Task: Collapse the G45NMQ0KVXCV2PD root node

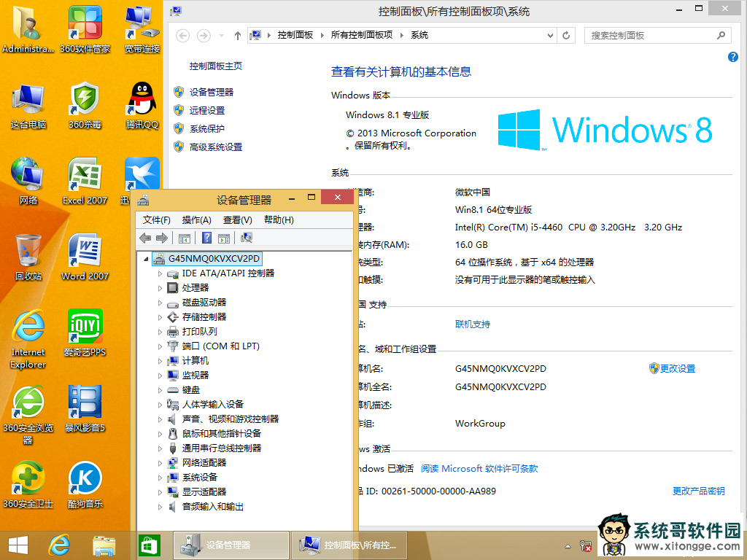Action: click(146, 259)
